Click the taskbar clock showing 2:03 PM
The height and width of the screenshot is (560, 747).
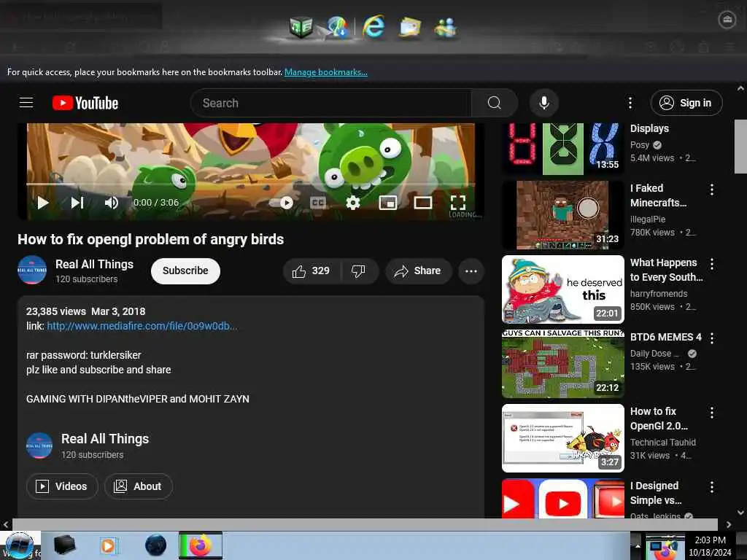pyautogui.click(x=710, y=546)
